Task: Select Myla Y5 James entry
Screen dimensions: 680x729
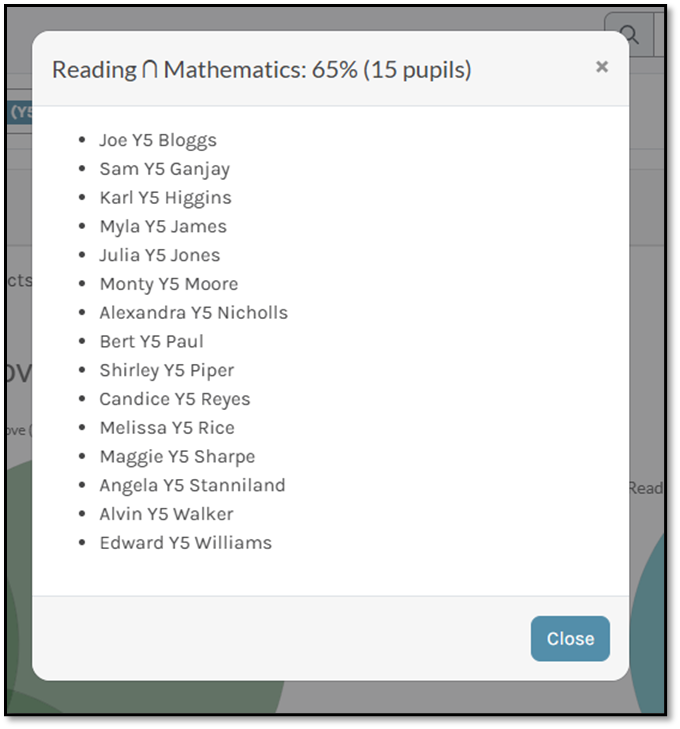Action: point(163,227)
